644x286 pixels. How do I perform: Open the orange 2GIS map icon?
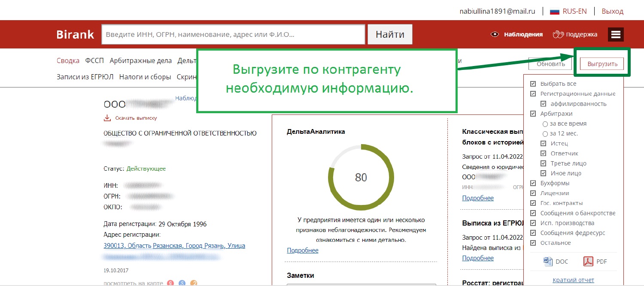tap(194, 283)
